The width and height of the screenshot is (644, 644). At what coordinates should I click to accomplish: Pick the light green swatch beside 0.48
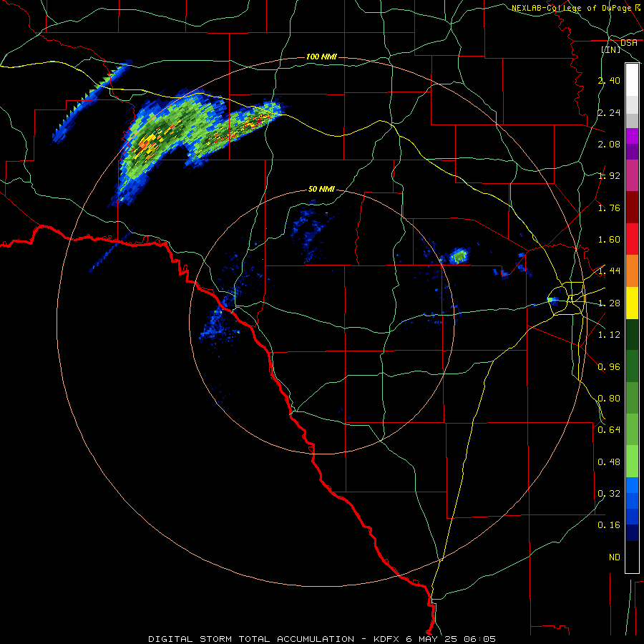point(632,462)
